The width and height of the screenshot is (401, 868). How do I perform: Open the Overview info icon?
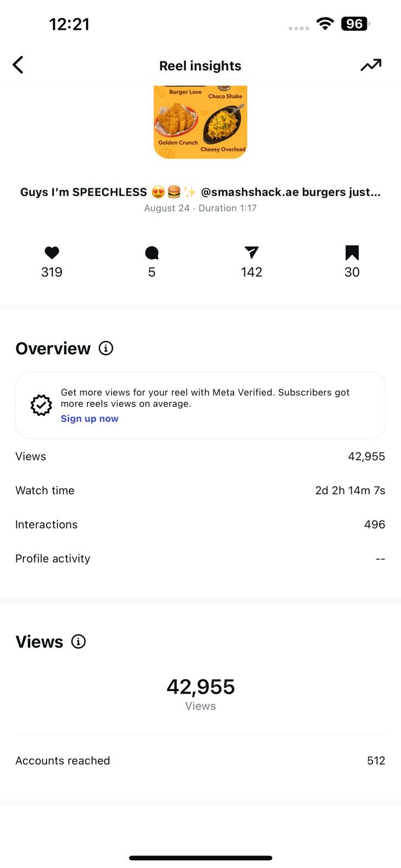[x=106, y=348]
